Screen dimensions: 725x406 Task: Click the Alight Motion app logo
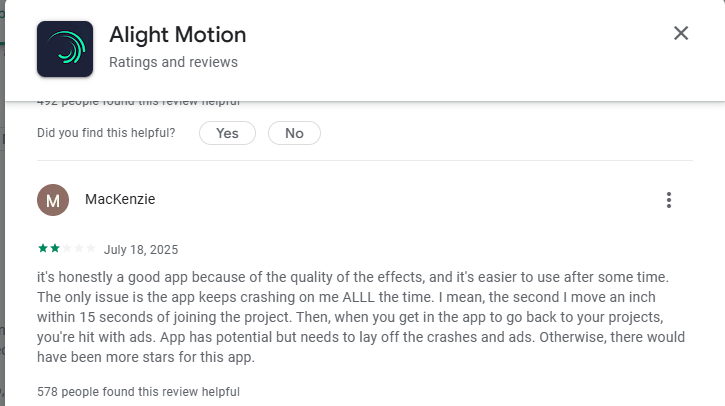[x=65, y=49]
